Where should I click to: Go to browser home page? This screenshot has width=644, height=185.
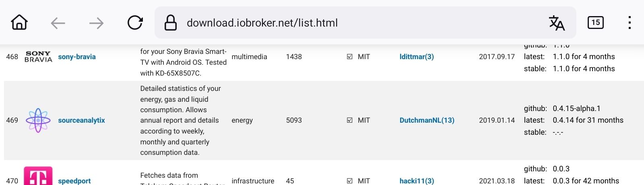pos(19,23)
